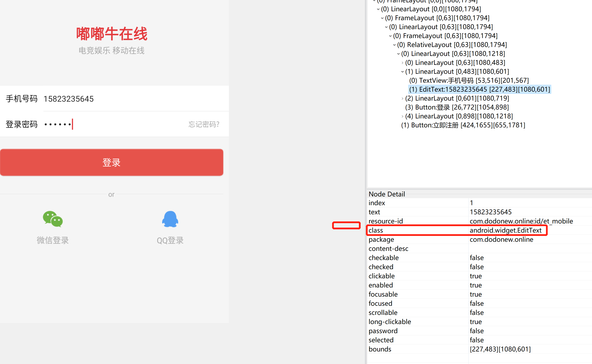Screen dimensions: 592x364
Task: Click the scrollable property row
Action: [480, 313]
